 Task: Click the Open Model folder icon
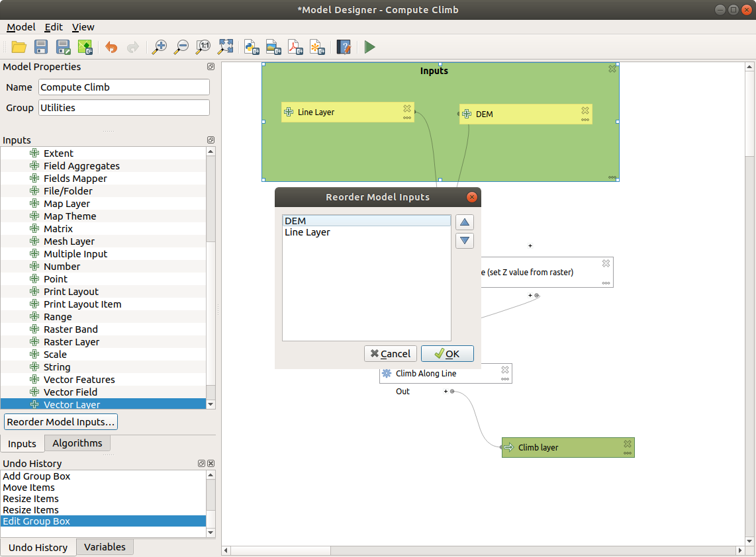tap(19, 47)
